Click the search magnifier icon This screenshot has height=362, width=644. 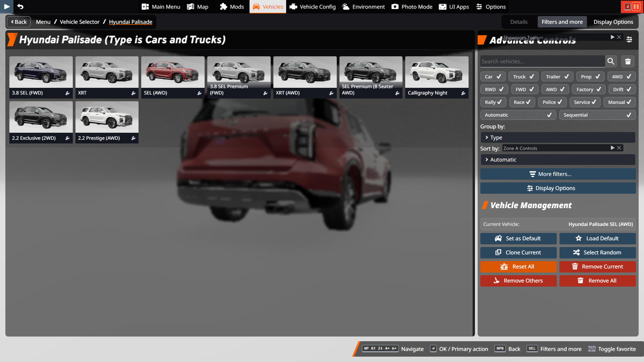611,61
